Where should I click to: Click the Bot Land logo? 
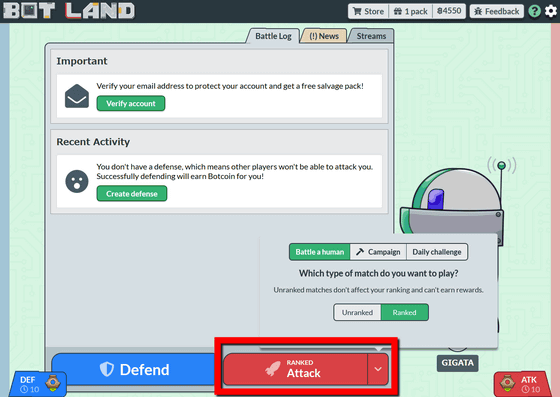[69, 11]
